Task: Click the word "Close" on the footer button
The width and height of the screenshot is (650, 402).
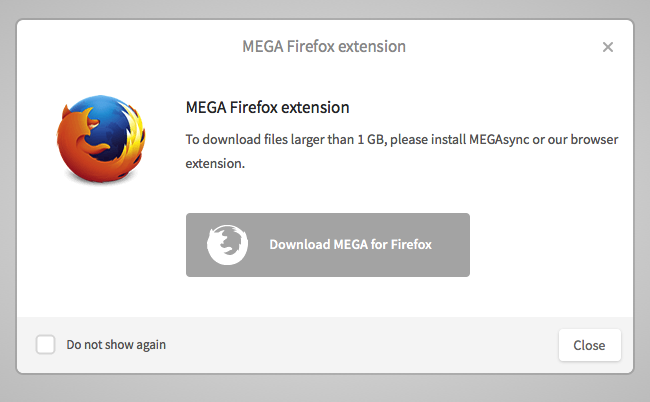Action: pos(589,345)
